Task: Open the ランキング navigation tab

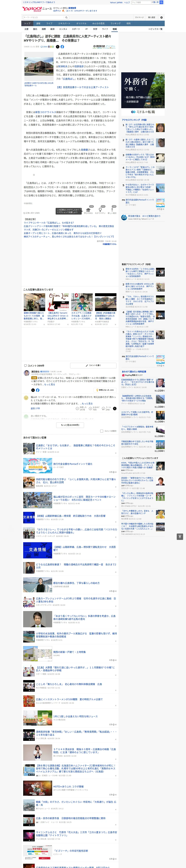Action: [x=115, y=24]
